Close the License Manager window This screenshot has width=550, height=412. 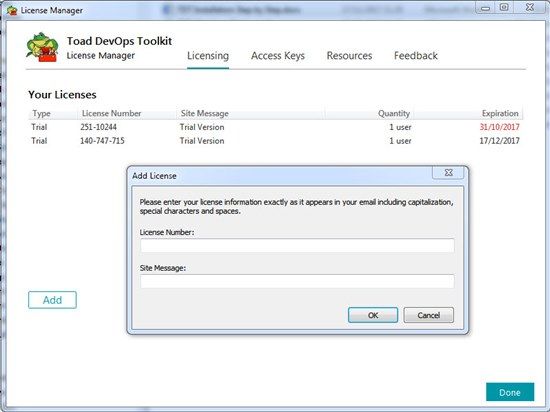click(530, 8)
